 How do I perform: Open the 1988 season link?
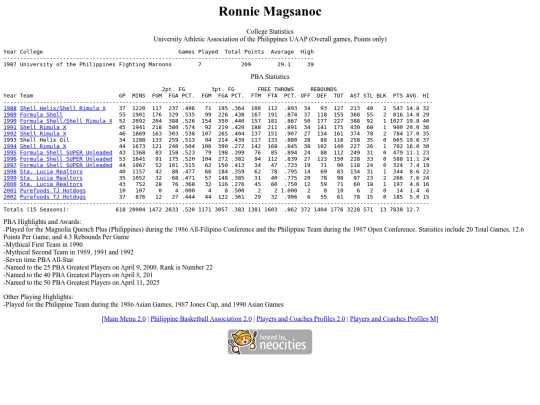pyautogui.click(x=10, y=108)
